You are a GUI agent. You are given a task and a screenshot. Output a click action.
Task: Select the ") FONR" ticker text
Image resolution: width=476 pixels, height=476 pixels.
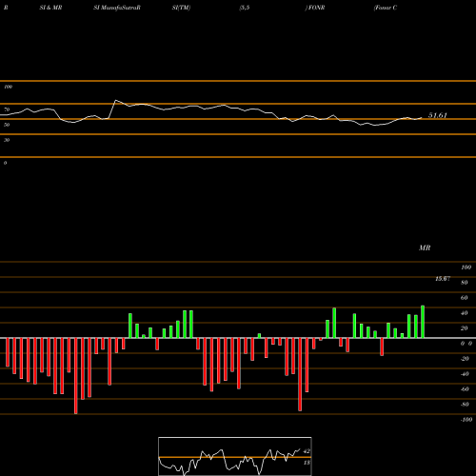tap(315, 8)
